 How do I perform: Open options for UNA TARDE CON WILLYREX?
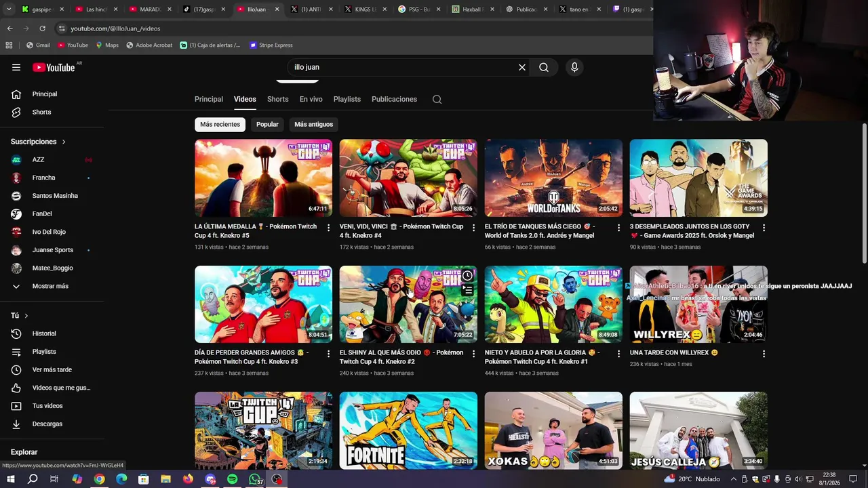coord(764,354)
